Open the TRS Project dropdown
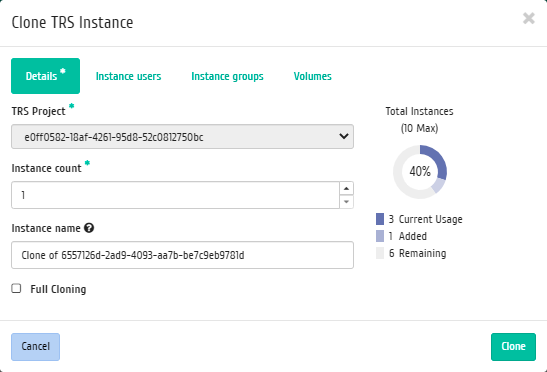The height and width of the screenshot is (372, 547). click(182, 136)
